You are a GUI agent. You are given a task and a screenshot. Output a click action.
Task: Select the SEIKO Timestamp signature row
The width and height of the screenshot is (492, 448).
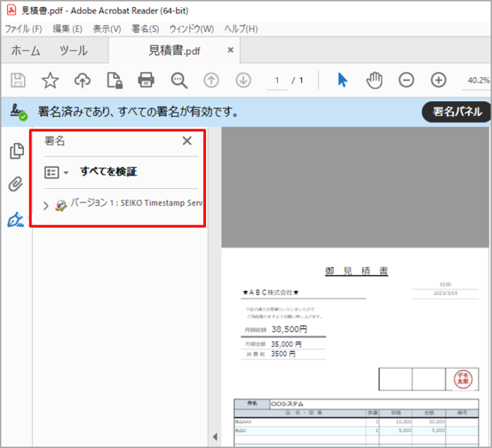click(x=122, y=205)
